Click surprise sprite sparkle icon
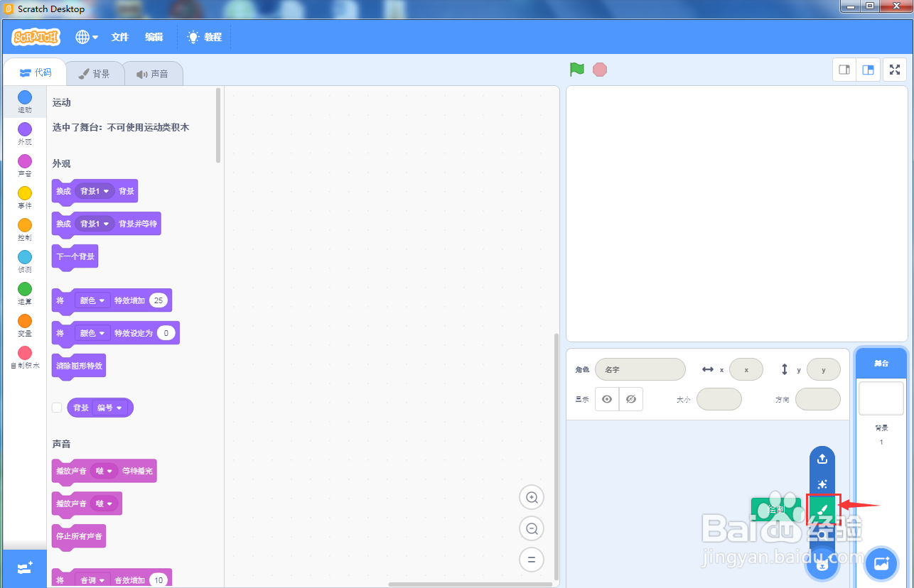Viewport: 914px width, 588px height. (x=822, y=484)
